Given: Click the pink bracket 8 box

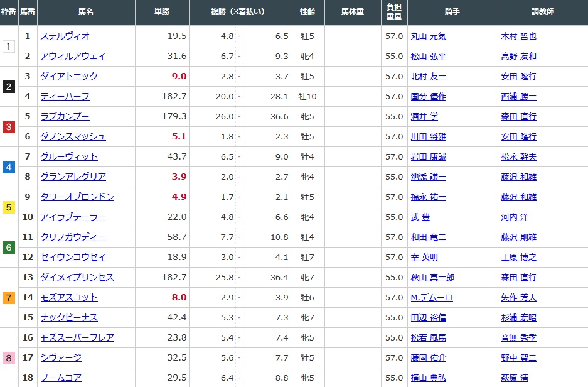Looking at the screenshot, I should coord(8,358).
